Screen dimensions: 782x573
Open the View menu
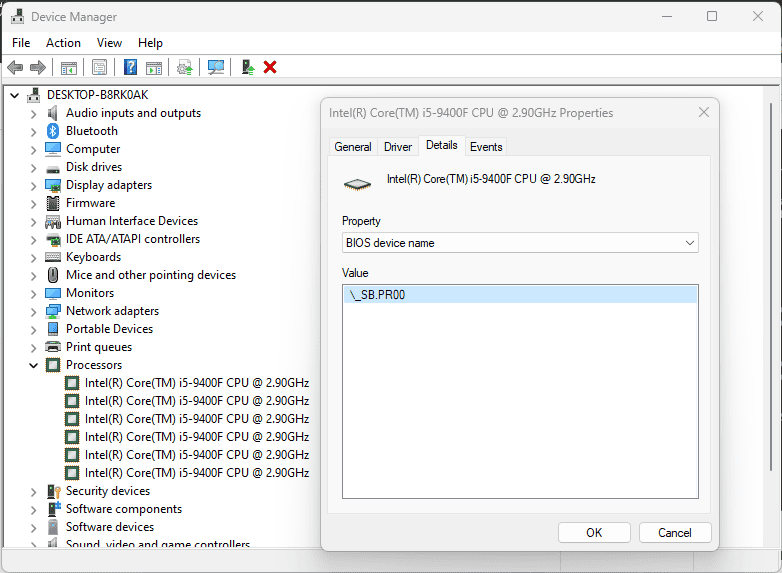coord(109,43)
